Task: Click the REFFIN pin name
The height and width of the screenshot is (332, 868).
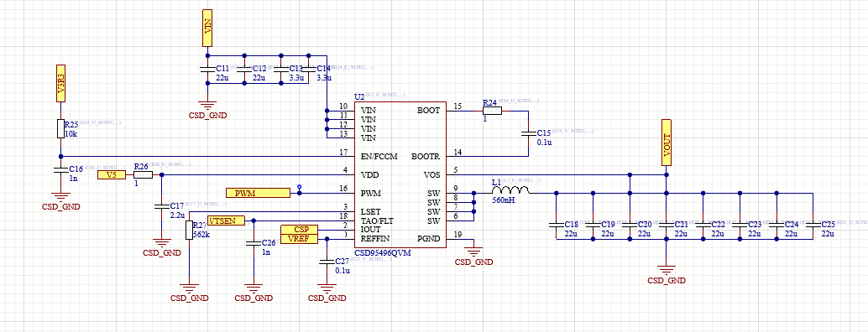Action: (374, 239)
